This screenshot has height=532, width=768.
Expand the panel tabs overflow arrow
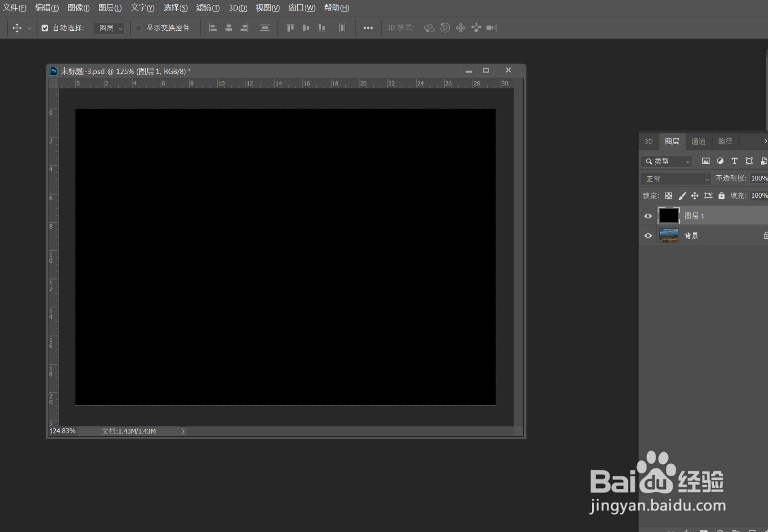click(x=765, y=141)
